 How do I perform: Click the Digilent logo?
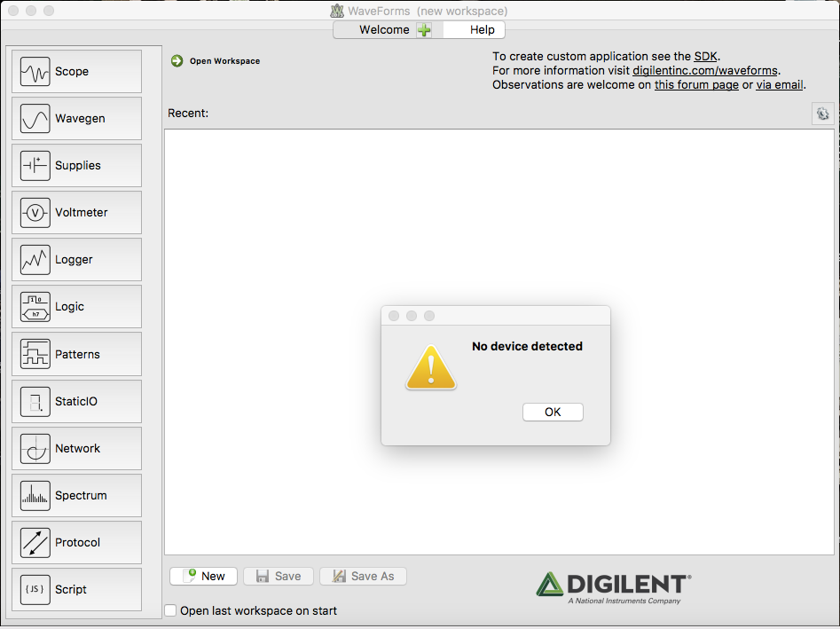614,587
